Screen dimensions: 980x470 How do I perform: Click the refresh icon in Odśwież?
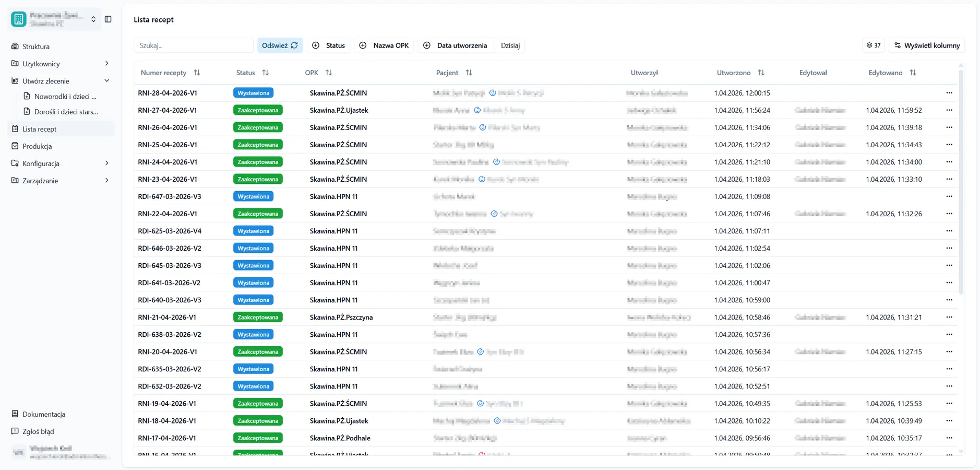tap(294, 45)
